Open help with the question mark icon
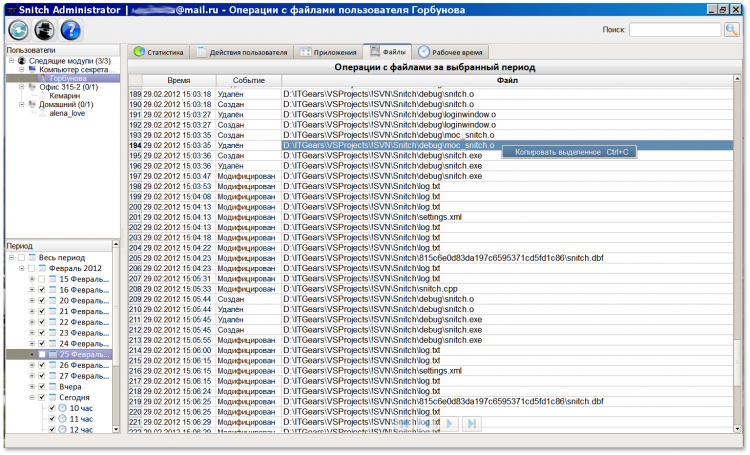Screen dimensions: 750x455 [70, 30]
